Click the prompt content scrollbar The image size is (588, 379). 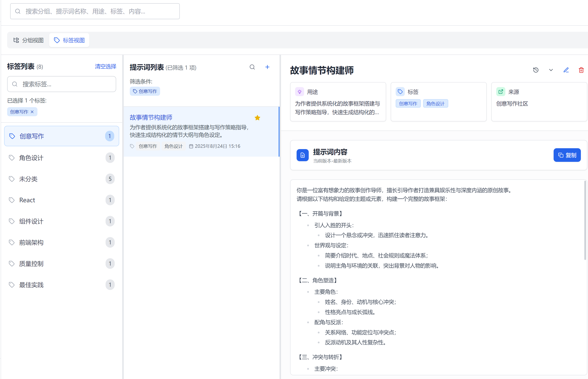point(585,220)
